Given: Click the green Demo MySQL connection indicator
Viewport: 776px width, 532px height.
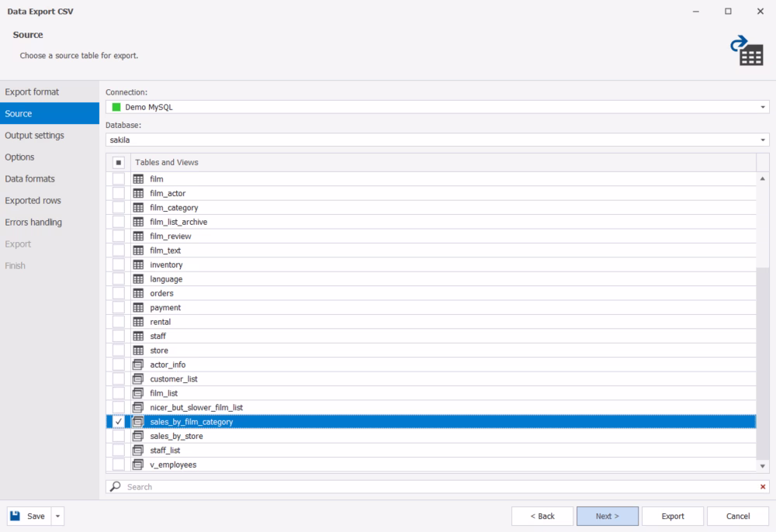Looking at the screenshot, I should coord(116,107).
